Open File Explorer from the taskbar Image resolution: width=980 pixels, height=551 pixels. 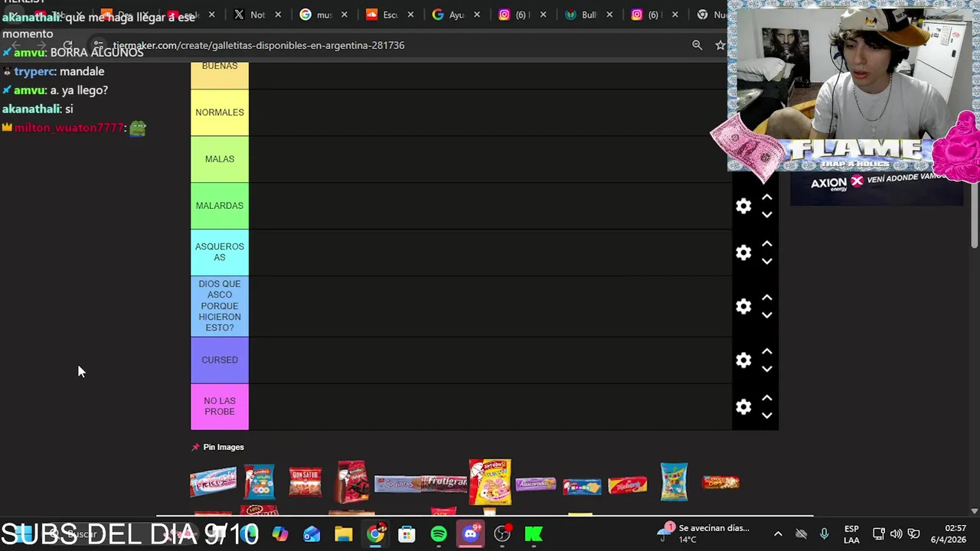(x=343, y=534)
